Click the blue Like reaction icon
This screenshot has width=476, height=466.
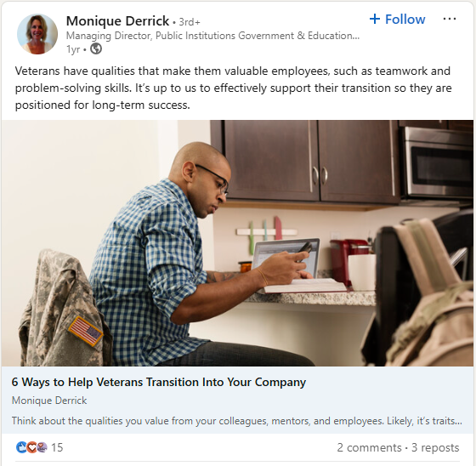tap(21, 447)
